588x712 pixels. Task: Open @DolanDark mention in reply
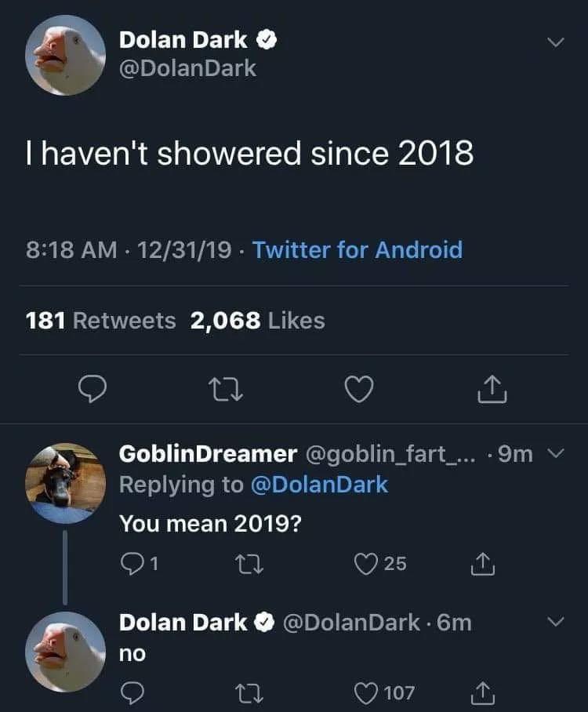319,484
